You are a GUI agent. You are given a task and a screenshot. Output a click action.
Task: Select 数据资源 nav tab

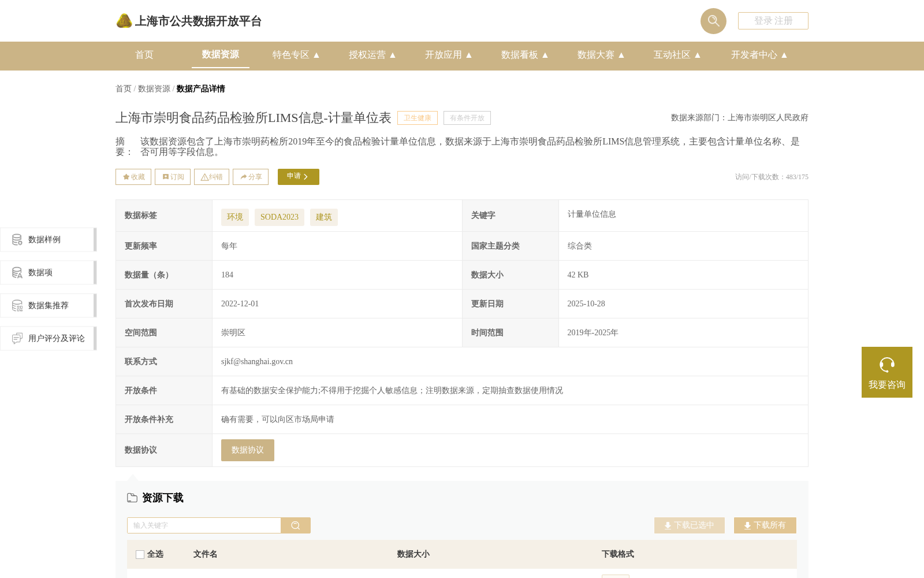pyautogui.click(x=221, y=54)
